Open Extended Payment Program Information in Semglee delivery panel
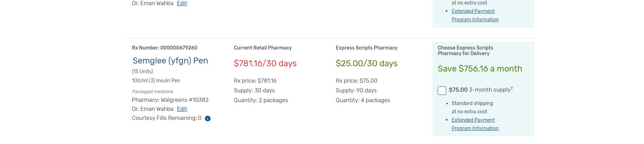Image resolution: width=644 pixels, height=144 pixels. tap(475, 124)
